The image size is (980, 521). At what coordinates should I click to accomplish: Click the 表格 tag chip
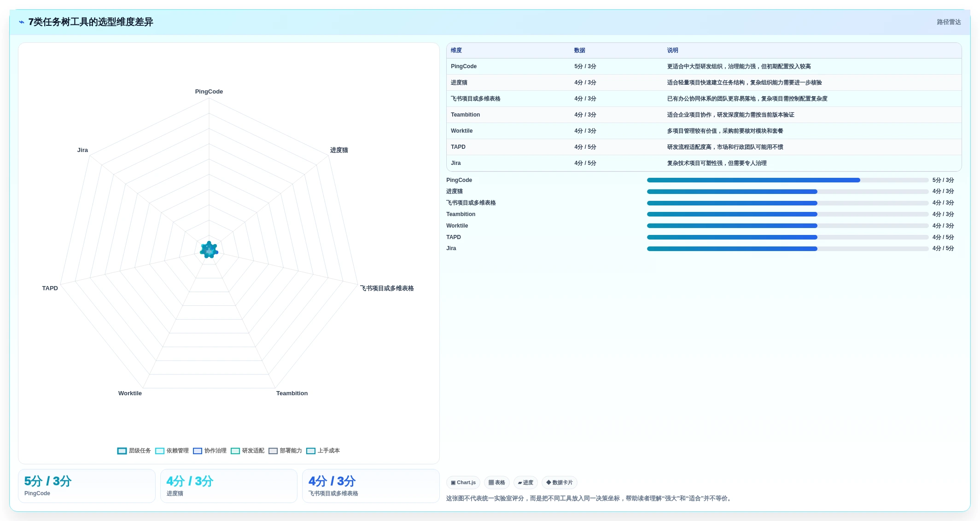coord(497,483)
